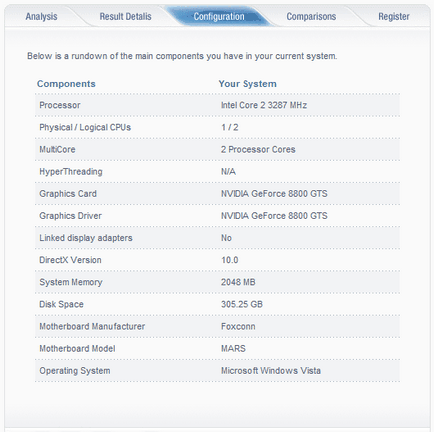The height and width of the screenshot is (432, 434).
Task: Click the Graphics Driver value GeForce 8800 GTS
Action: point(274,216)
